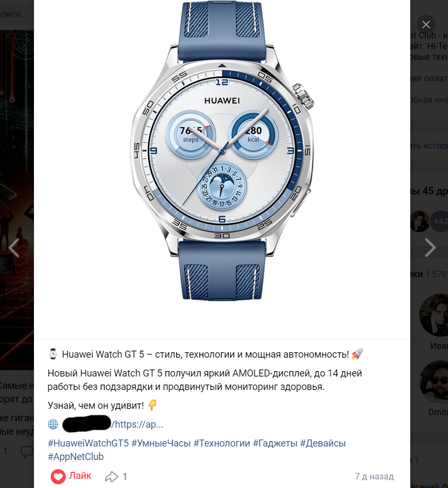Toggle the red heart Лайк button
Screen dimensions: 448x488
click(71, 476)
